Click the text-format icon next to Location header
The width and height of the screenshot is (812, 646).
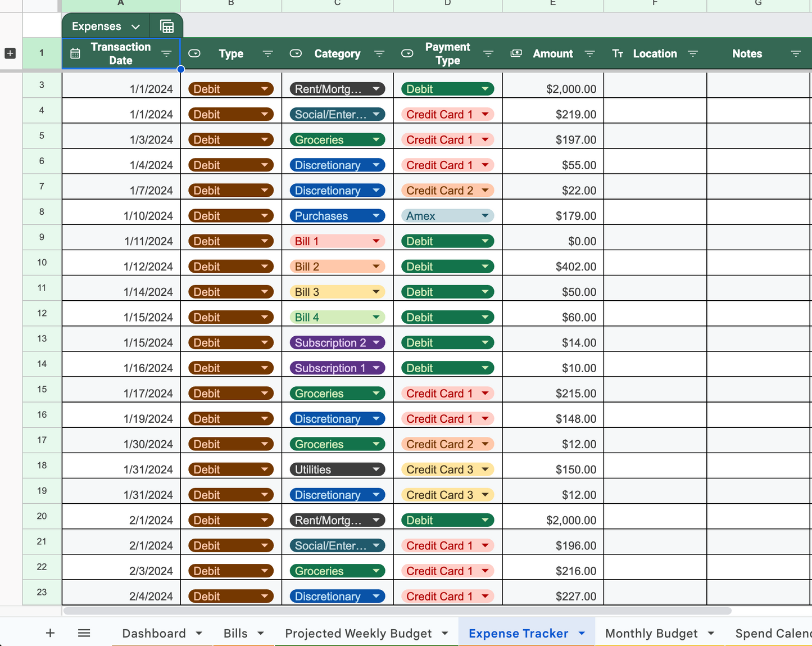618,53
